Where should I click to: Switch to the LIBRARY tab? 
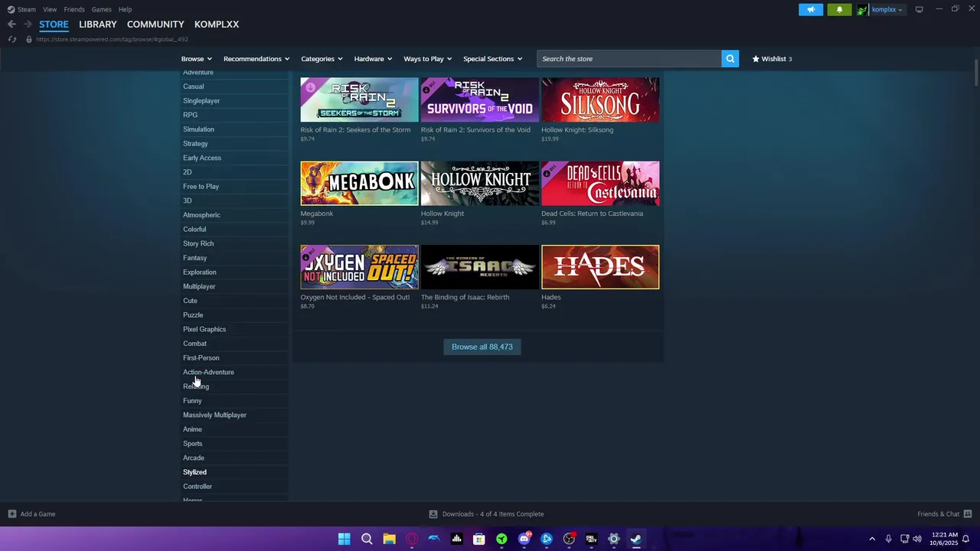[x=98, y=24]
